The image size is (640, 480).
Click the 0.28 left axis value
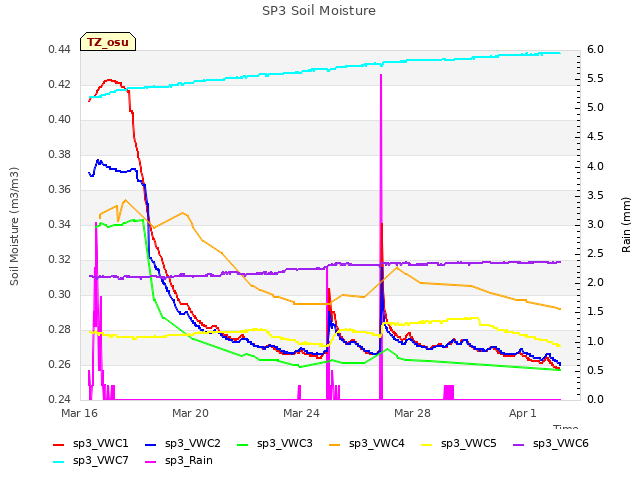(x=60, y=329)
